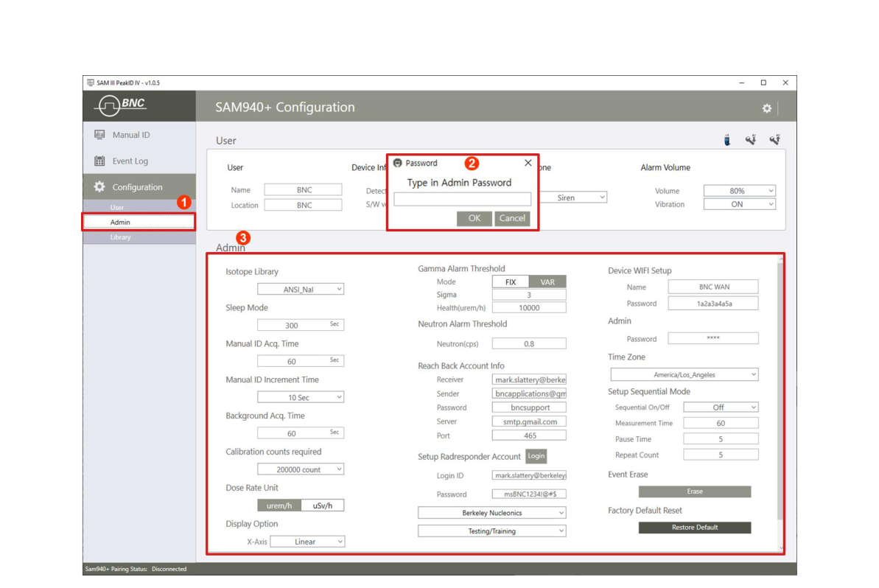The width and height of the screenshot is (879, 588).
Task: Click the Radresponder Login ID field
Action: click(529, 475)
